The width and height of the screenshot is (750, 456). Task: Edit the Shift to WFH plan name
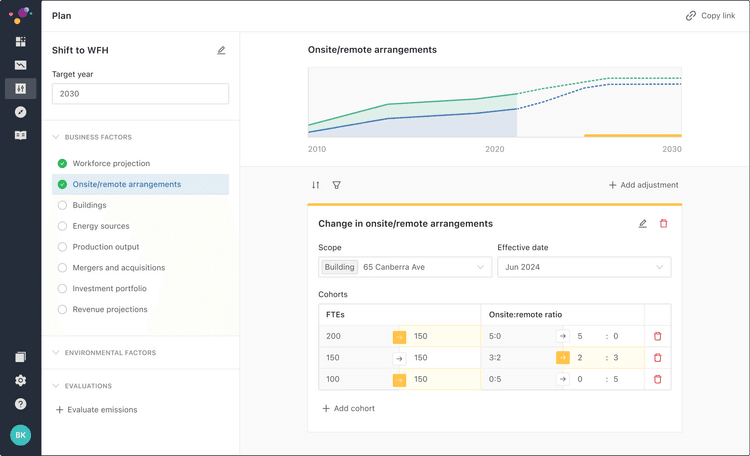[221, 50]
